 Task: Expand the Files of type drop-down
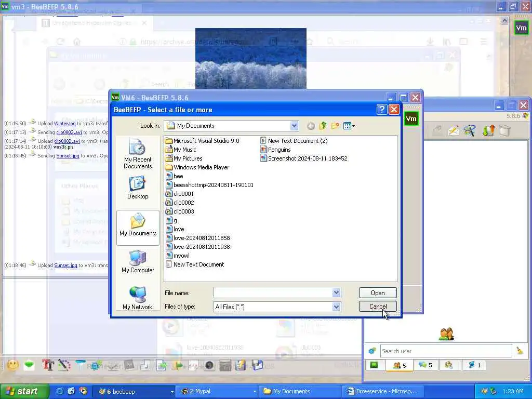336,307
